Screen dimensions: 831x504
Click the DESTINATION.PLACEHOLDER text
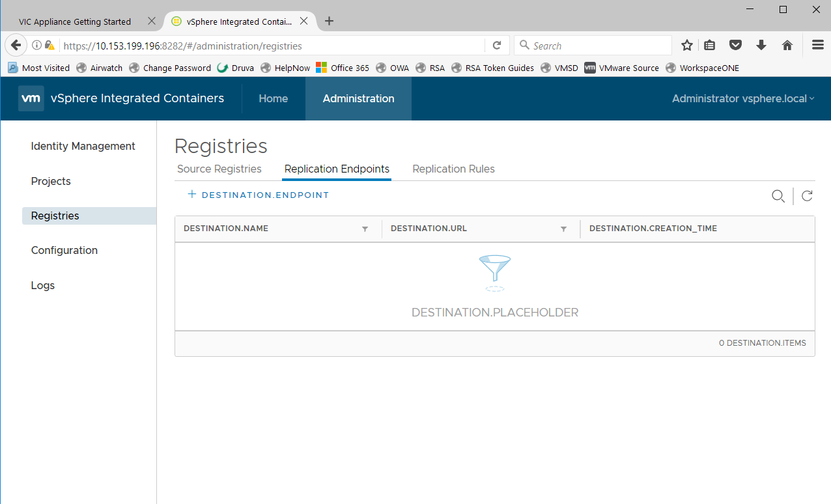click(x=495, y=313)
